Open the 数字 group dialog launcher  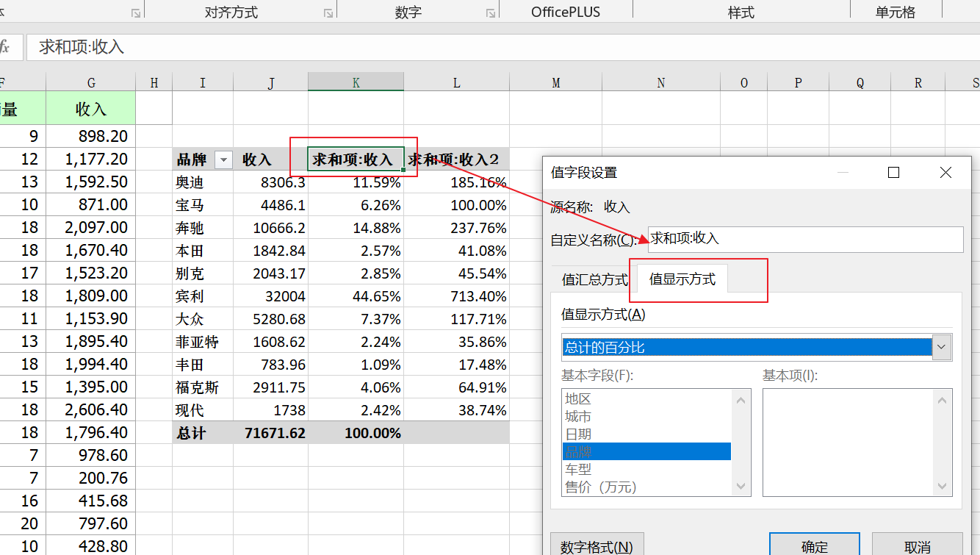click(490, 13)
